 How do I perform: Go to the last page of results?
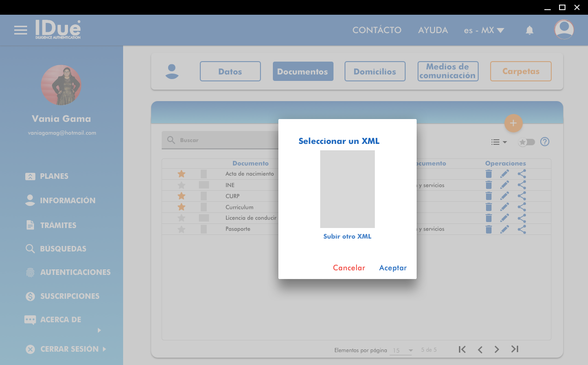[x=515, y=349]
